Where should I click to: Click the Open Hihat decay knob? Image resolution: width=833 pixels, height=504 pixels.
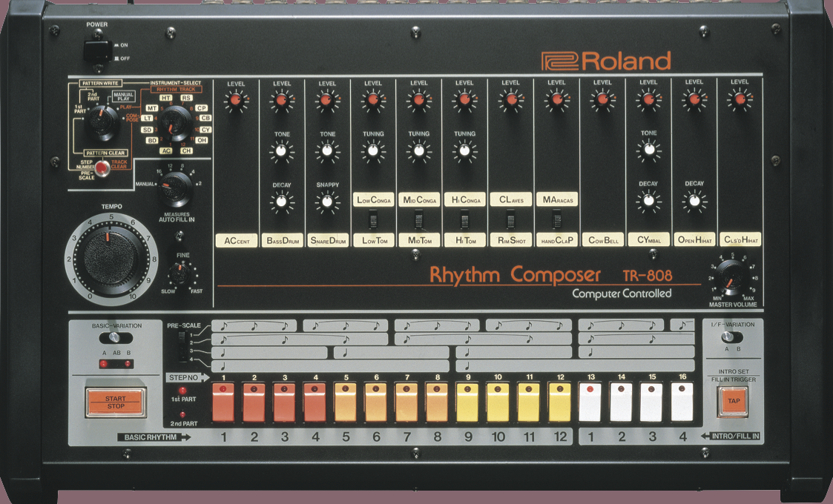pyautogui.click(x=694, y=201)
